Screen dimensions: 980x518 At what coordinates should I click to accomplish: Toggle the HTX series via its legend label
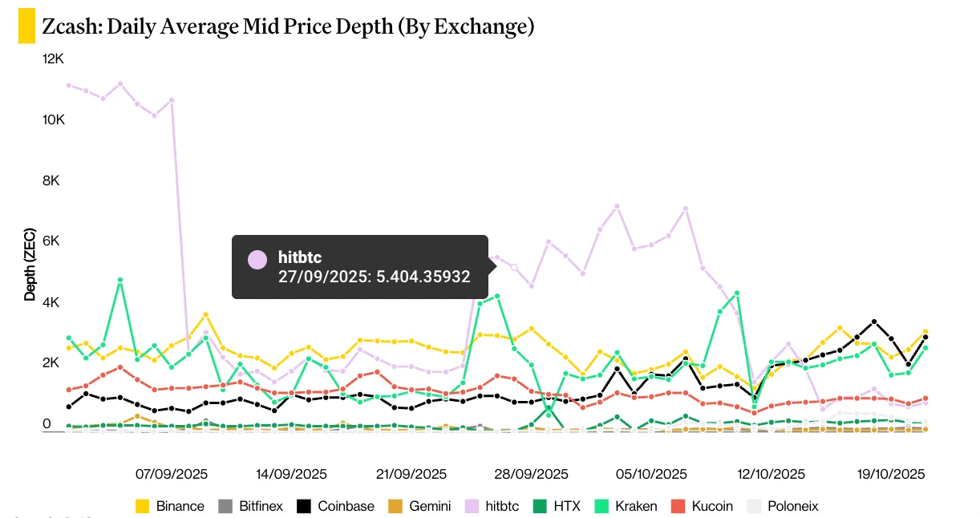coord(567,506)
